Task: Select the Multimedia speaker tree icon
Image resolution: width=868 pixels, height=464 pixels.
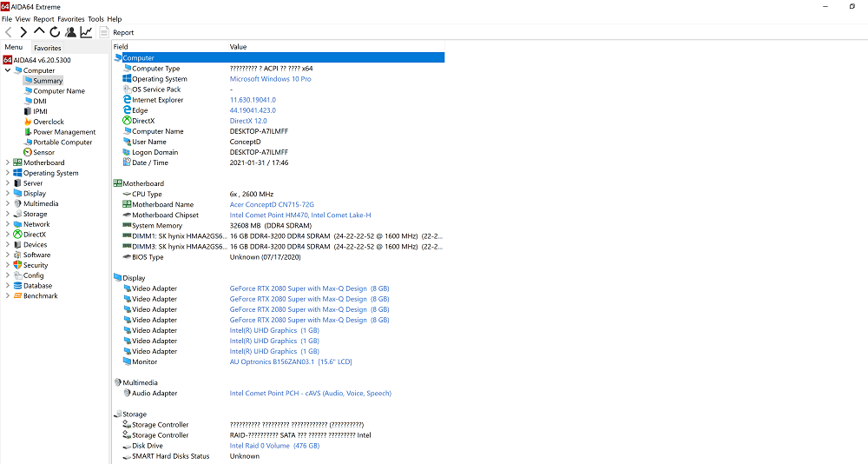Action: pos(17,203)
